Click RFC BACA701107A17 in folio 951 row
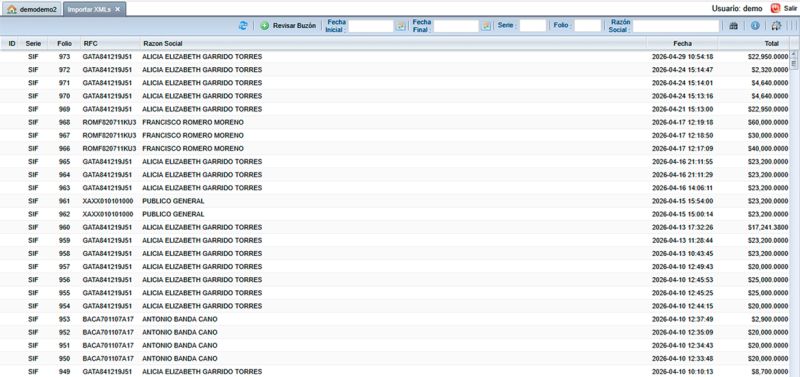800x377 pixels. tap(108, 345)
